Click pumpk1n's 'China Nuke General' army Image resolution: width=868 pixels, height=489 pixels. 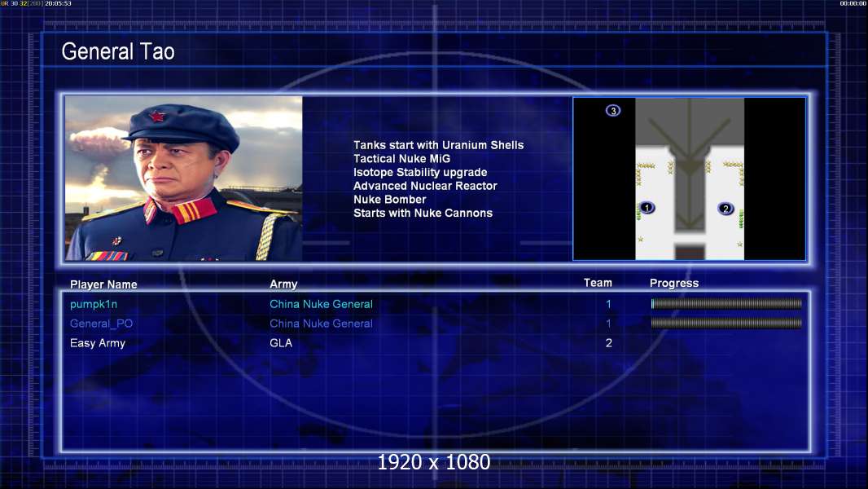[x=321, y=304]
